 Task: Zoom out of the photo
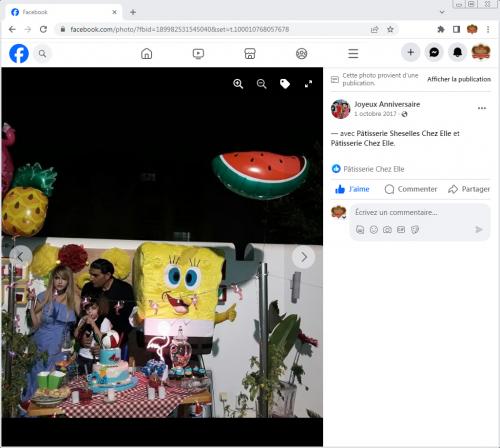pyautogui.click(x=262, y=84)
